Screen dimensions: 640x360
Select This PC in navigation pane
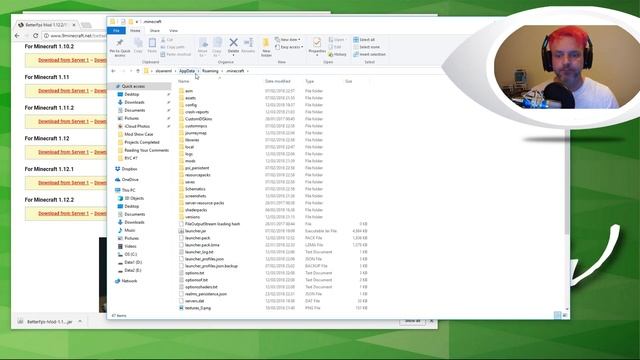click(x=125, y=190)
